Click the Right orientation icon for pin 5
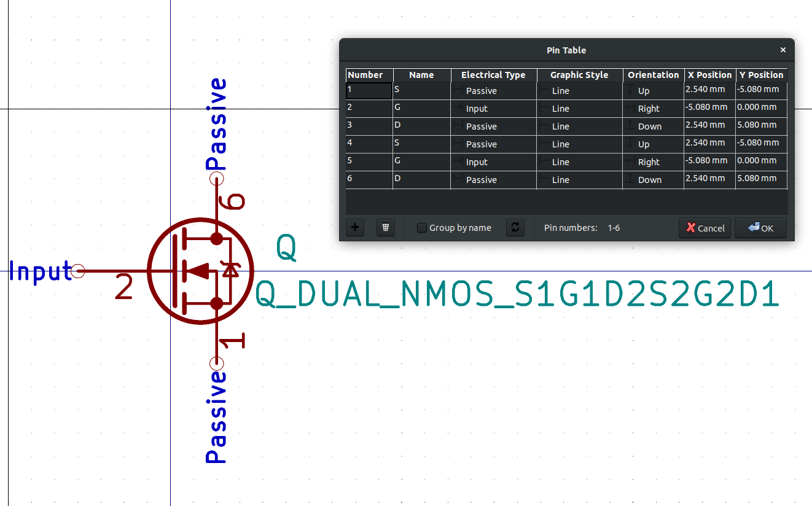This screenshot has height=506, width=812. pos(631,162)
